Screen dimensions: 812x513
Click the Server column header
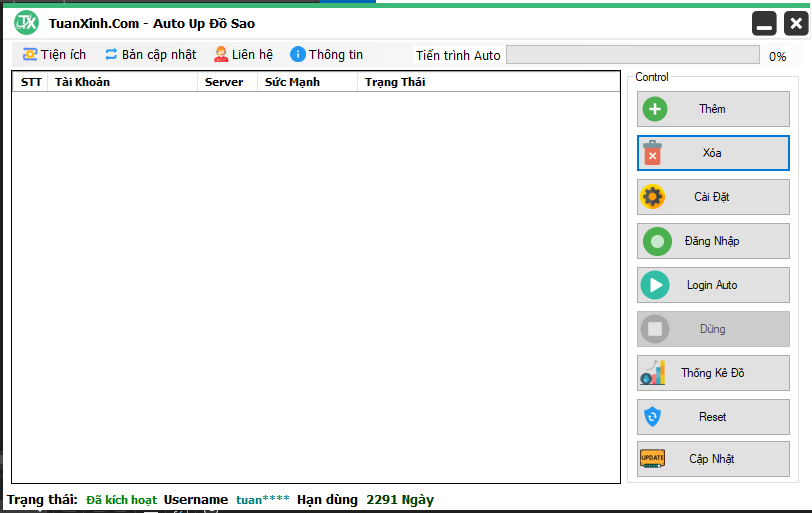(x=225, y=82)
